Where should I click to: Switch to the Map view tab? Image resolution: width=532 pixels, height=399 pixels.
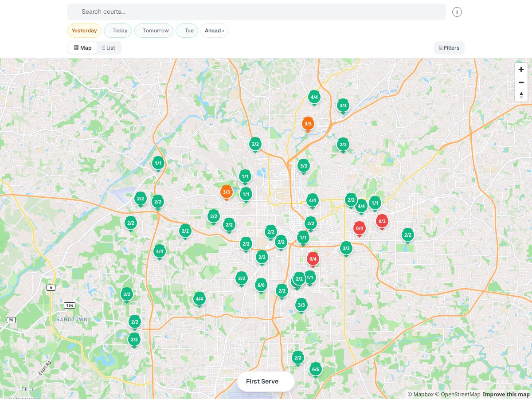click(82, 48)
